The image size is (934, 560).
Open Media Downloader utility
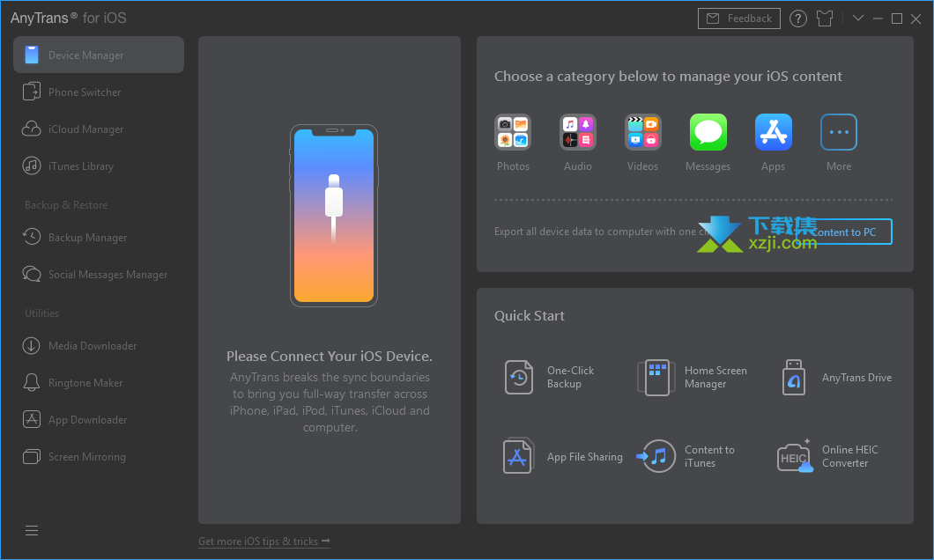[x=99, y=346]
